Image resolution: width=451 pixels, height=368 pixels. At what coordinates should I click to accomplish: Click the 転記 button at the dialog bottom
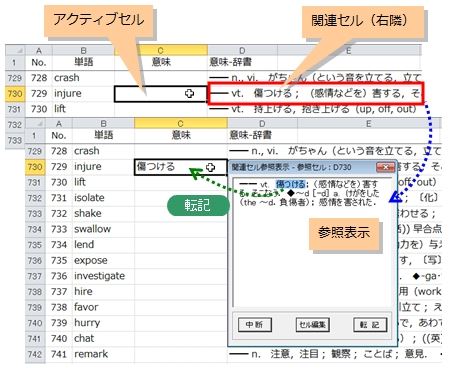coord(370,324)
